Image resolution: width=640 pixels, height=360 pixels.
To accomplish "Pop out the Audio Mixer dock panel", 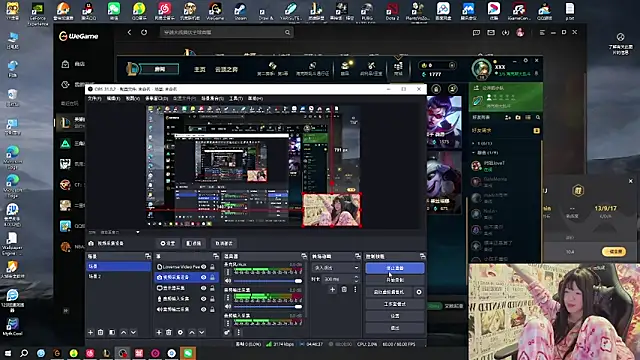I will [x=304, y=256].
